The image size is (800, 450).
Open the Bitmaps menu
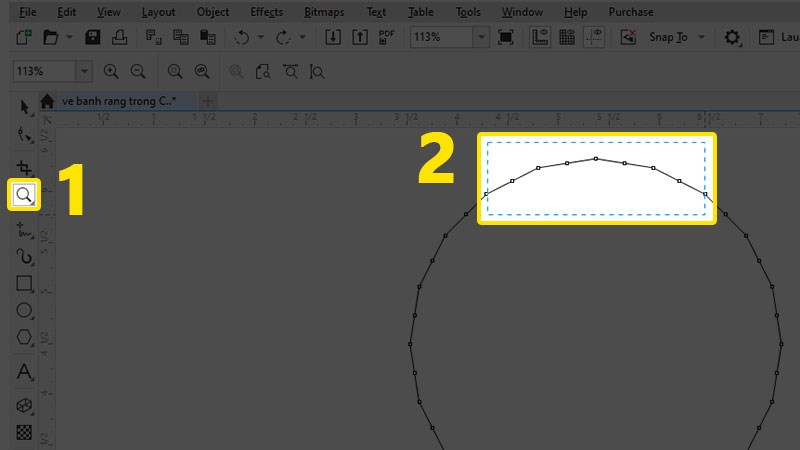pyautogui.click(x=324, y=12)
